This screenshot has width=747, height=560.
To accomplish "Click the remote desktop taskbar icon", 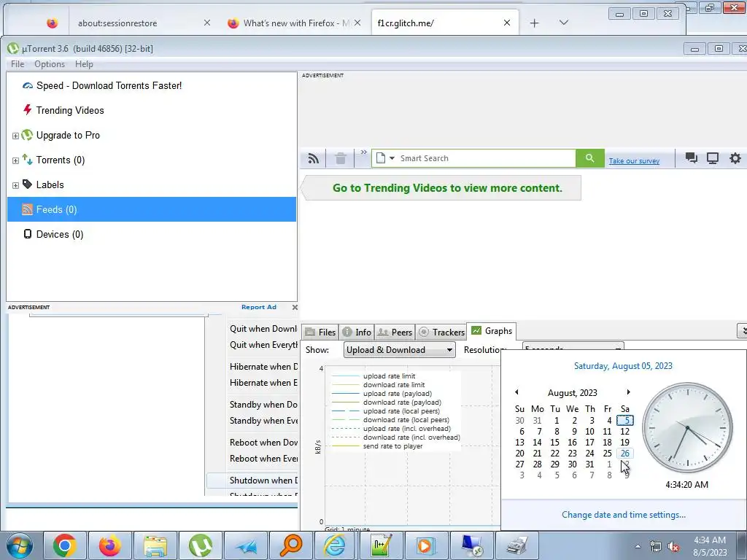I will coord(471,545).
